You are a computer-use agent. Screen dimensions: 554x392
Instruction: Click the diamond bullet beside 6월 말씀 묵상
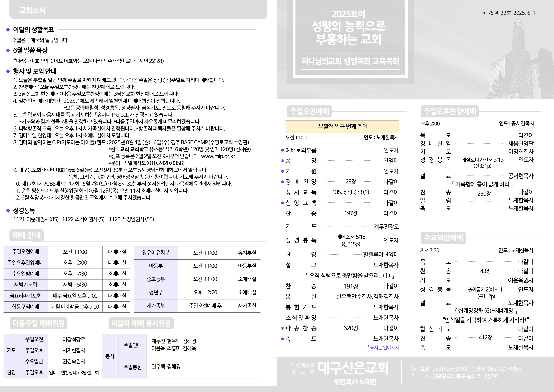pos(8,50)
